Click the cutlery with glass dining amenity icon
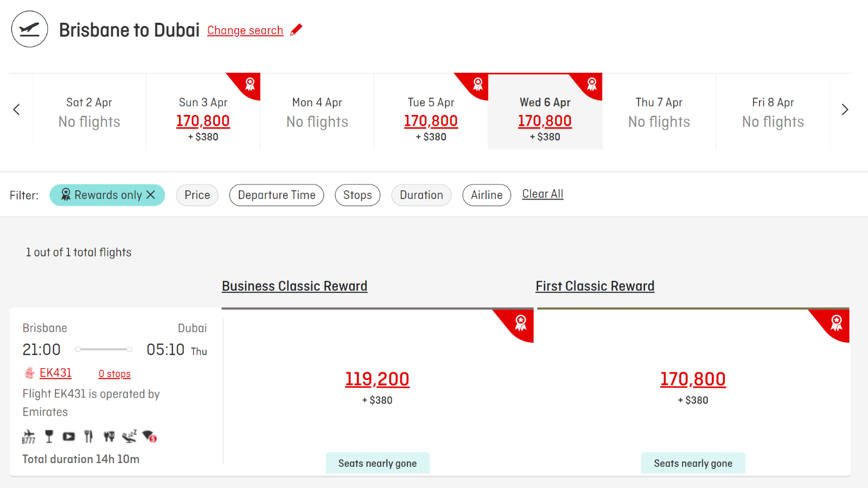This screenshot has height=488, width=868. coord(109,436)
